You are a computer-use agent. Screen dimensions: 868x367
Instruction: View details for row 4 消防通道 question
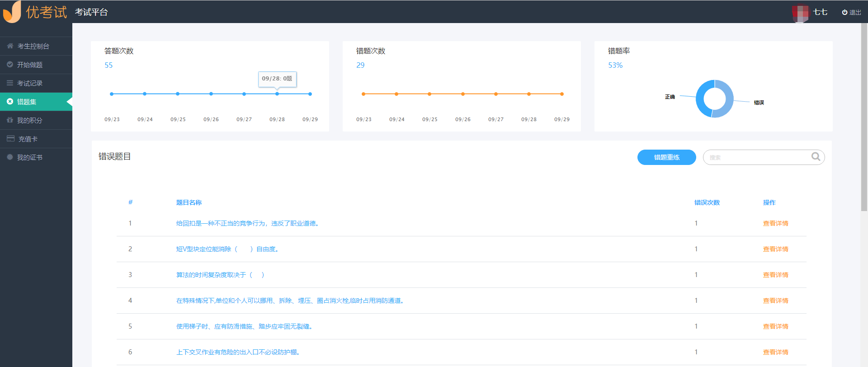775,301
